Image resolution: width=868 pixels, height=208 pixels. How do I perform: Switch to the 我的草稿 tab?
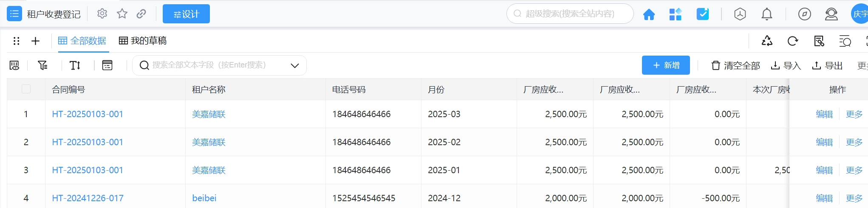(143, 41)
